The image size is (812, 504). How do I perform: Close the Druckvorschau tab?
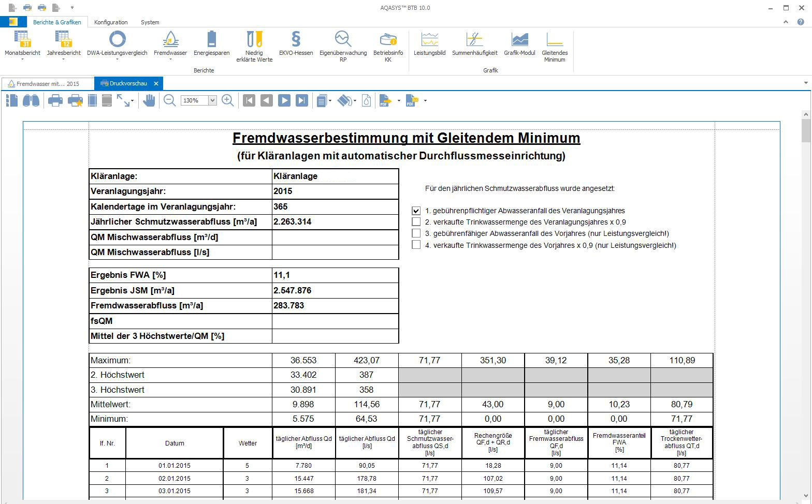tap(156, 83)
